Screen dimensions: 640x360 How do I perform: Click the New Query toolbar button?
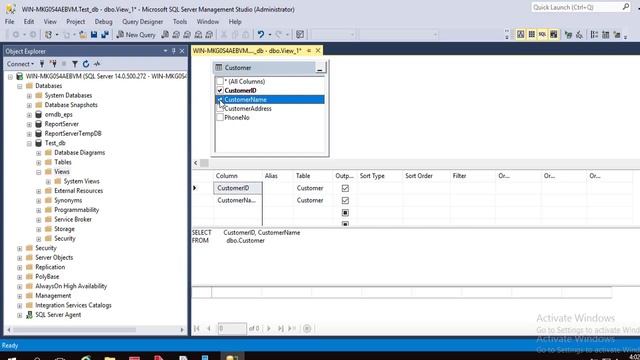coord(136,35)
